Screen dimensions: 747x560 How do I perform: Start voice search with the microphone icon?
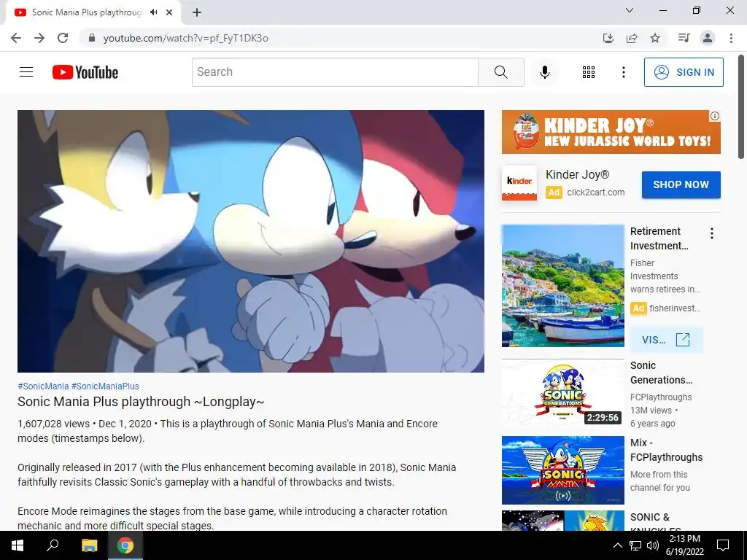pos(544,72)
